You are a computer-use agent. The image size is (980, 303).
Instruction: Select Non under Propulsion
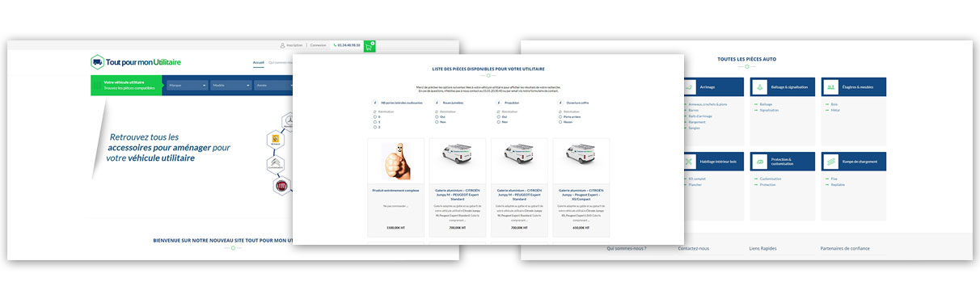[x=501, y=122]
